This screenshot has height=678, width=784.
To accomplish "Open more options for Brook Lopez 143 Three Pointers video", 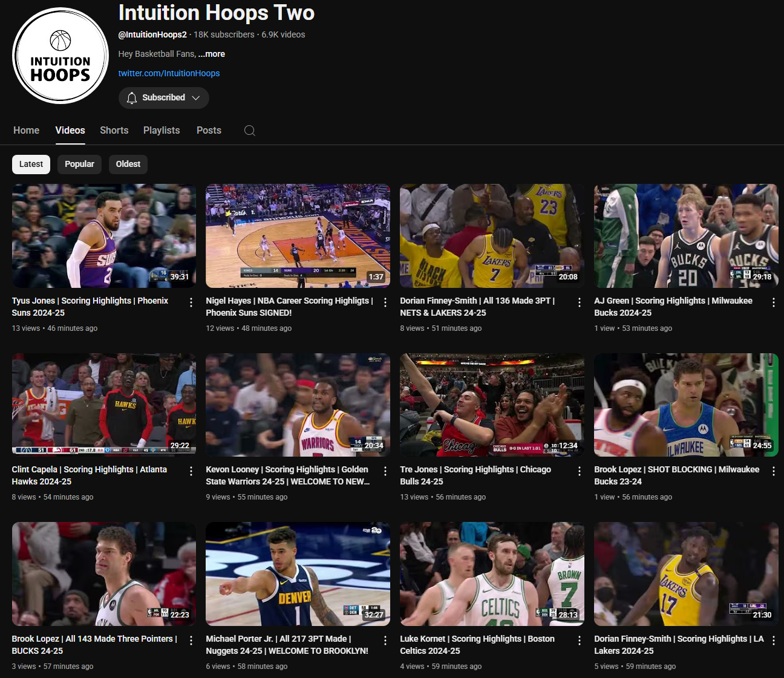I will [191, 641].
